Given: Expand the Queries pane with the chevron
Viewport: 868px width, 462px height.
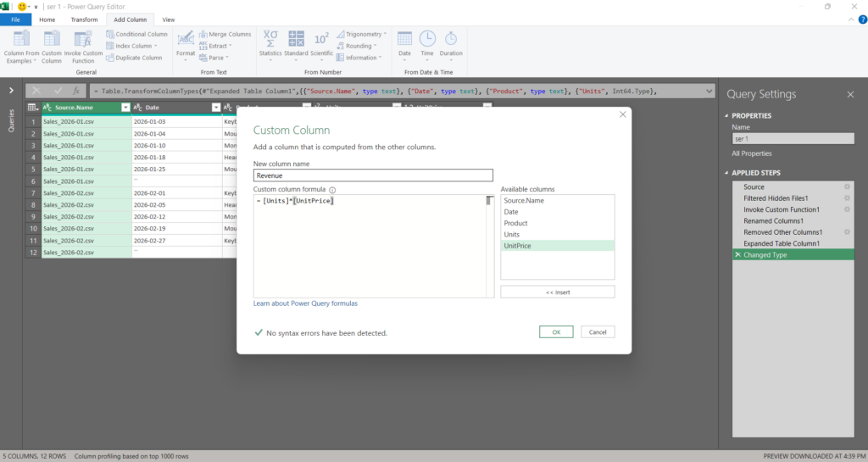Looking at the screenshot, I should [x=11, y=90].
